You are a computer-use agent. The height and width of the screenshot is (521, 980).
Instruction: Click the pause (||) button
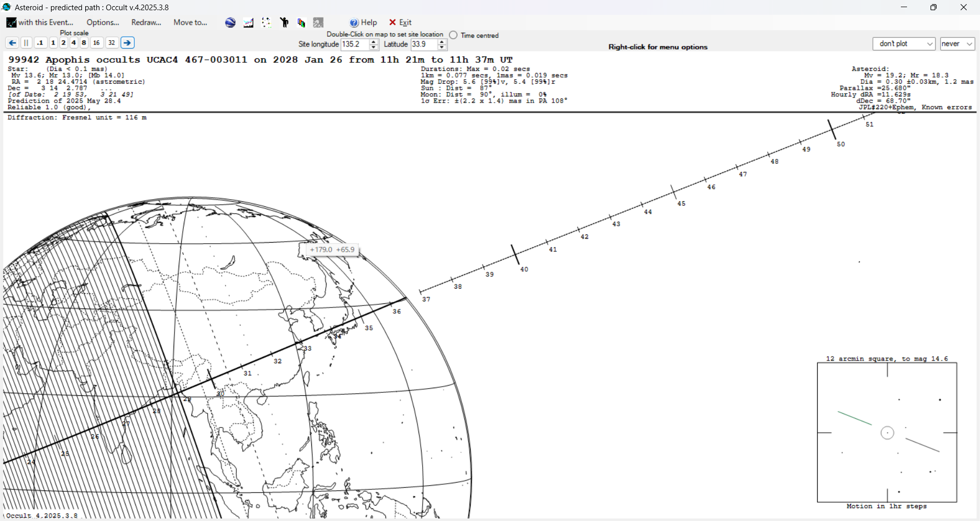coord(27,43)
